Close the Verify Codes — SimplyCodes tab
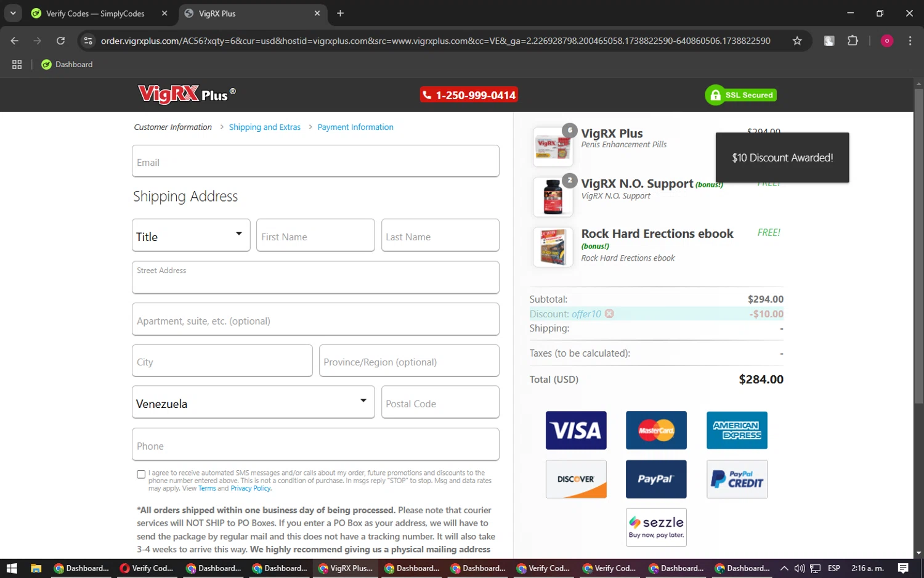Screen dimensions: 924x578 (164, 13)
